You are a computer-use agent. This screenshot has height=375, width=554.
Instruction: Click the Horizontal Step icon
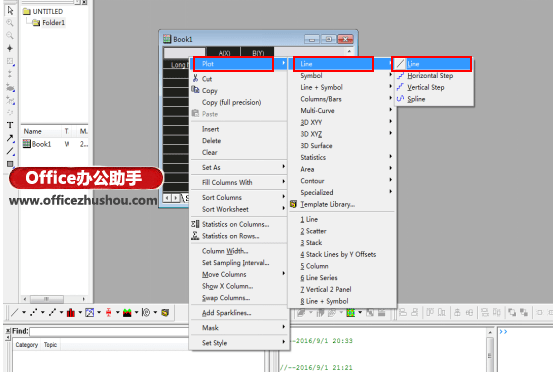tap(400, 75)
